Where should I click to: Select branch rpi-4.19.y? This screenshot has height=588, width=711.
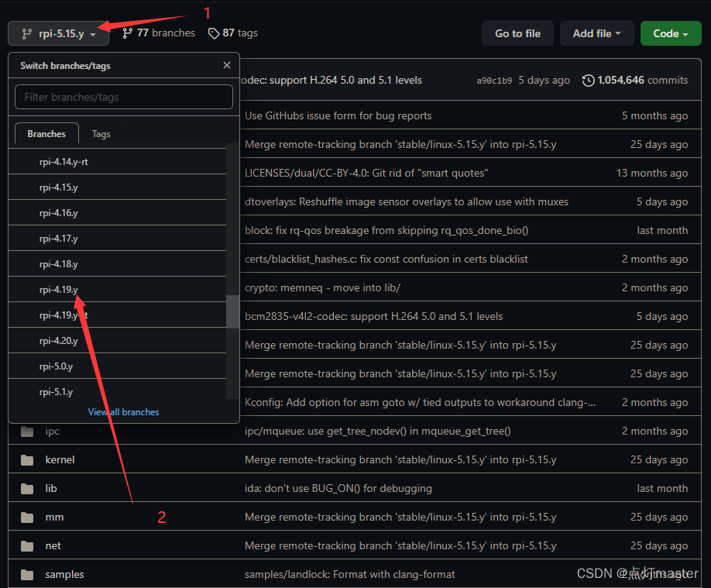tap(117, 290)
